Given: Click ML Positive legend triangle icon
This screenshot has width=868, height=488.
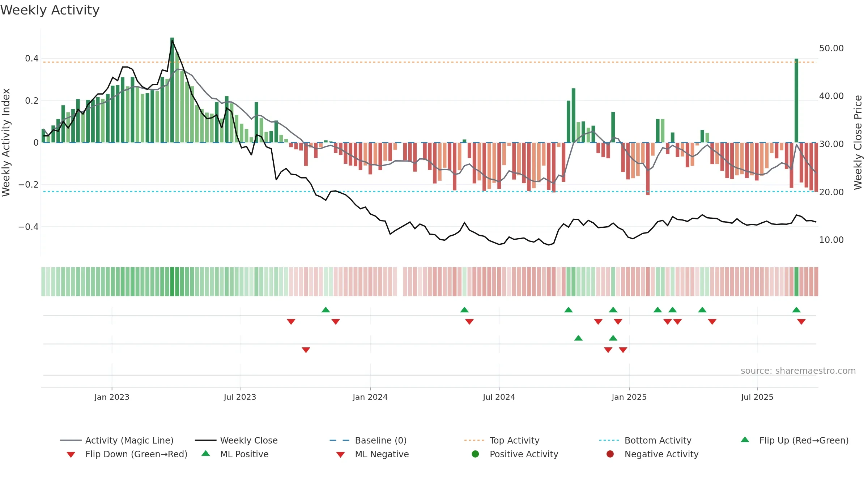Looking at the screenshot, I should tap(206, 453).
